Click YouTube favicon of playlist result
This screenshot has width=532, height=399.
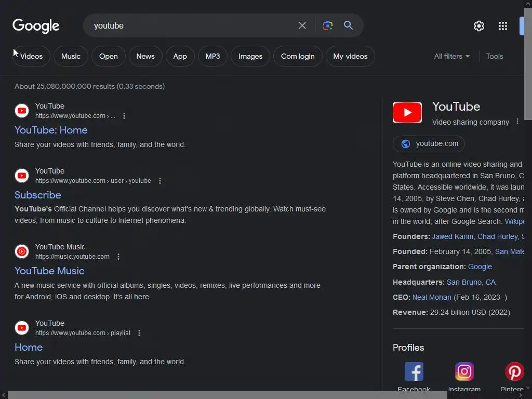pos(22,328)
